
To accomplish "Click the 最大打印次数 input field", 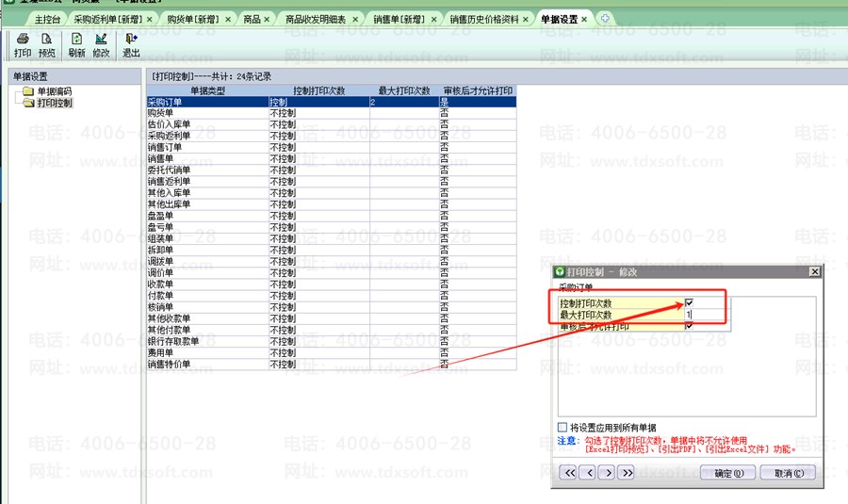I will [706, 315].
